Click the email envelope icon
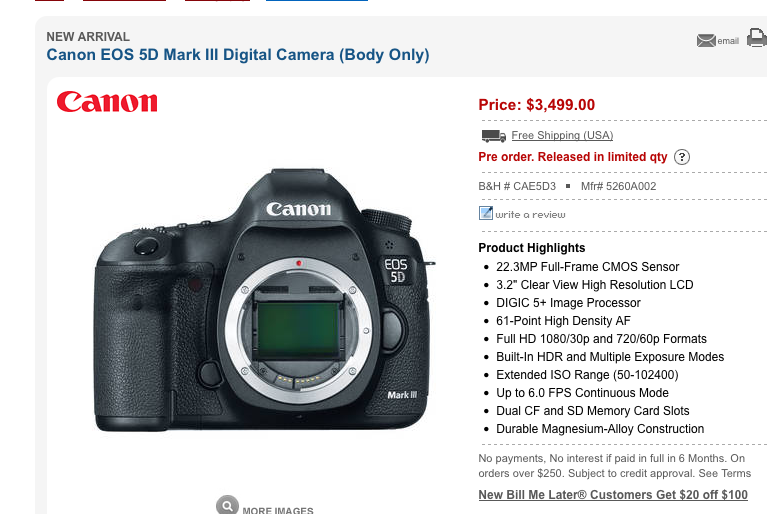The image size is (767, 514). point(706,41)
